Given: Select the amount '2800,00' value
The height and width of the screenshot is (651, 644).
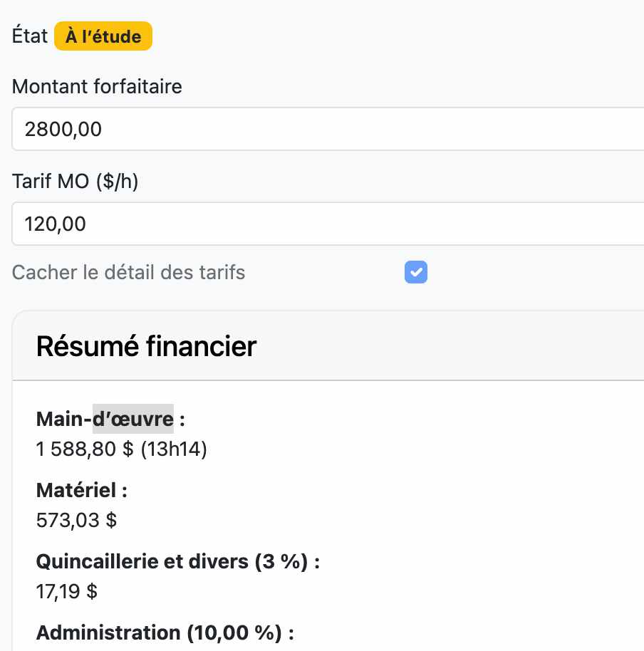Looking at the screenshot, I should (63, 129).
